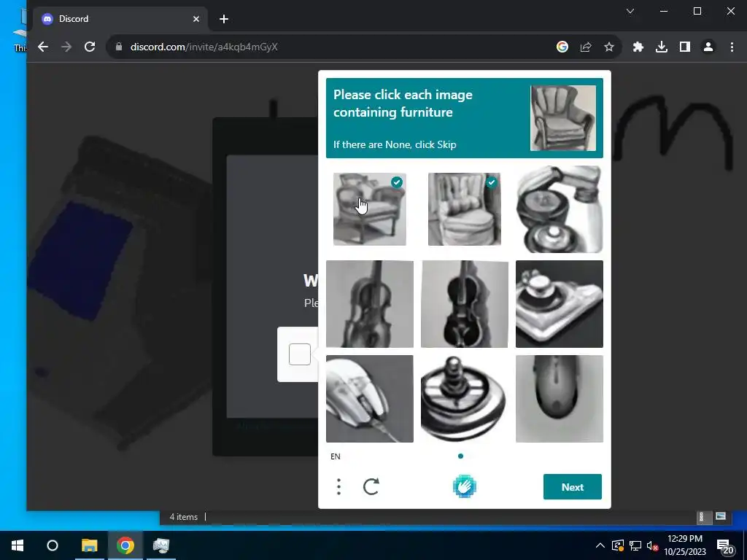Image resolution: width=747 pixels, height=560 pixels.
Task: Open the Google icon in the address bar
Action: click(x=562, y=47)
